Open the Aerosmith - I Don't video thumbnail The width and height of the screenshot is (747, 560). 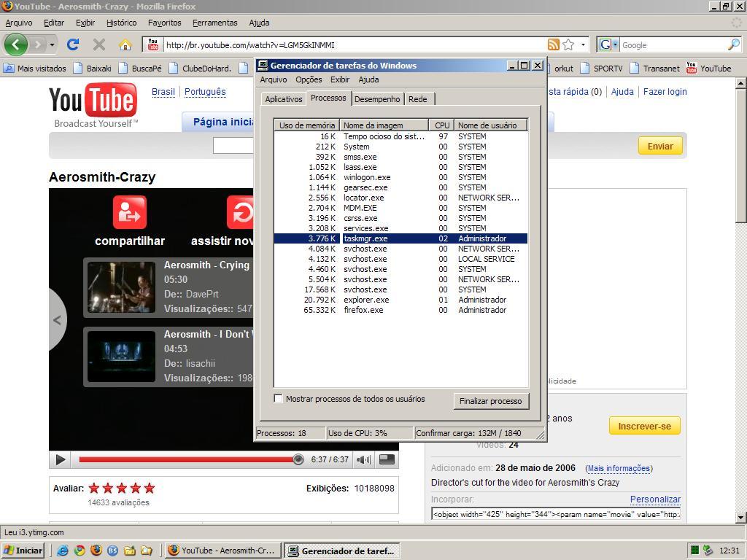pos(122,356)
